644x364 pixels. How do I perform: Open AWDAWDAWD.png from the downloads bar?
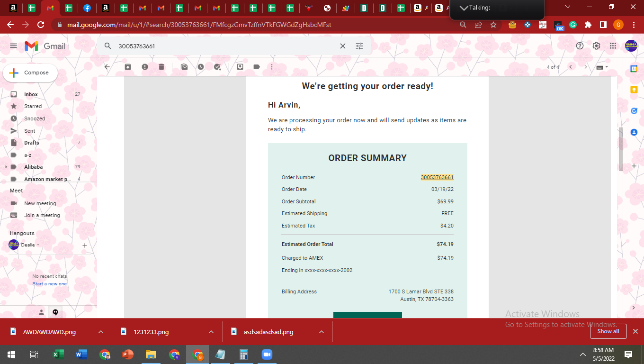pyautogui.click(x=49, y=332)
